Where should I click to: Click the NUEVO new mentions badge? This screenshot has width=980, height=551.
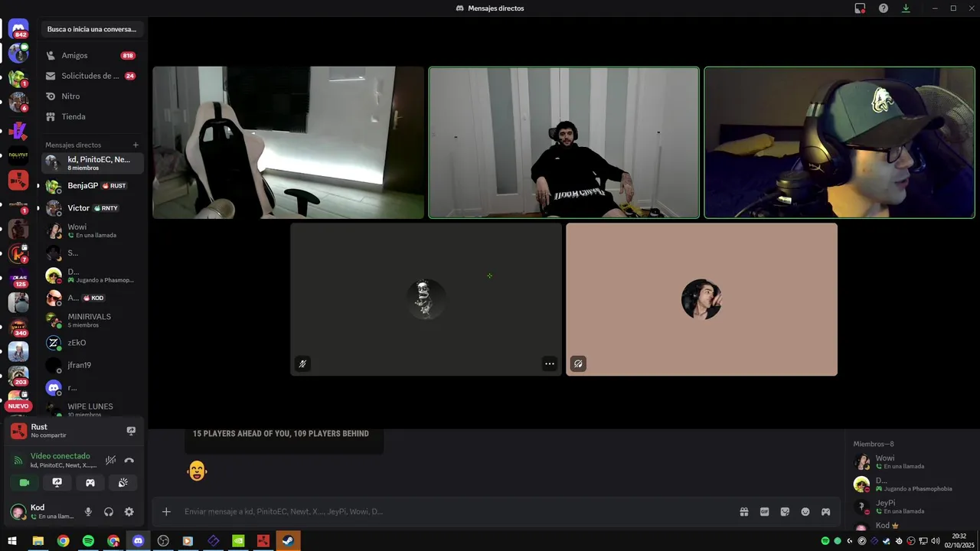18,406
